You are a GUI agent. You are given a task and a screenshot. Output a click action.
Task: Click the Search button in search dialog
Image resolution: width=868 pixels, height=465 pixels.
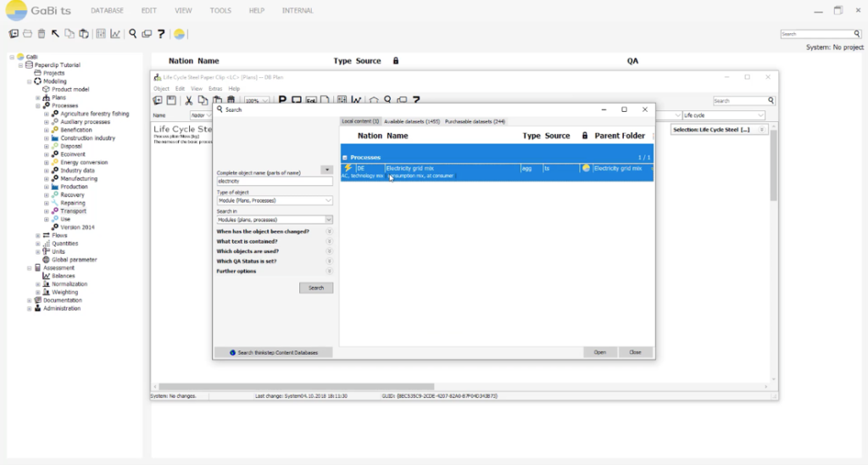pyautogui.click(x=316, y=288)
